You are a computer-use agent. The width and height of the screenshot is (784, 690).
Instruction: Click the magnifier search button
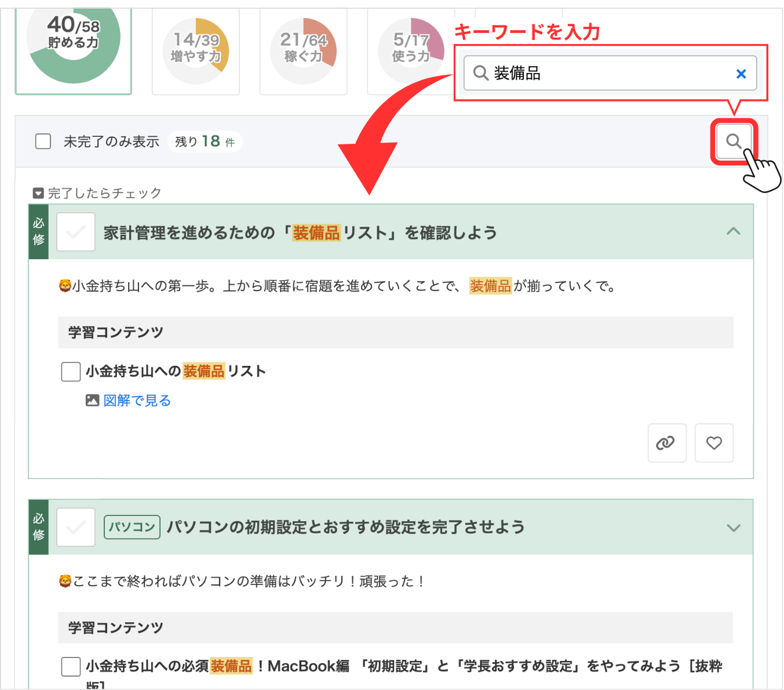733,141
